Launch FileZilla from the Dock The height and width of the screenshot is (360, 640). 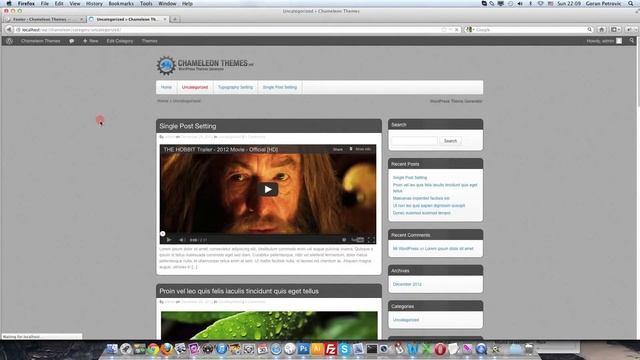[x=331, y=349]
